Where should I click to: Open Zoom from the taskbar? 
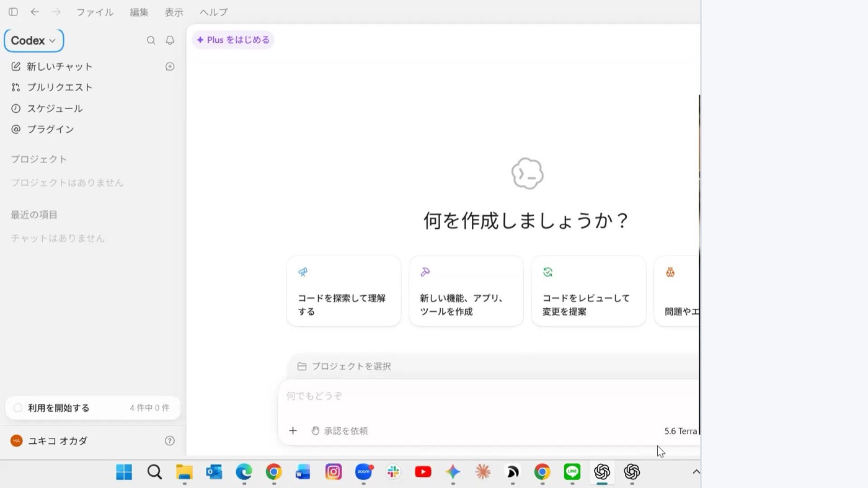pos(363,472)
